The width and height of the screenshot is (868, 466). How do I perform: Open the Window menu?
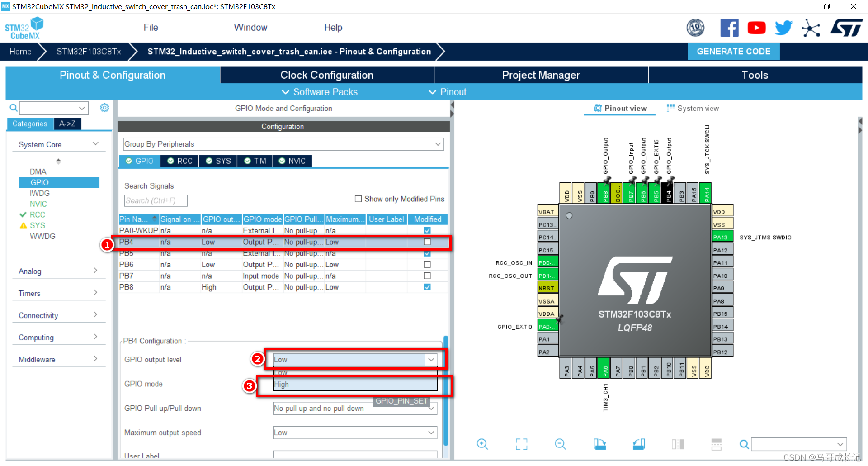tap(250, 28)
